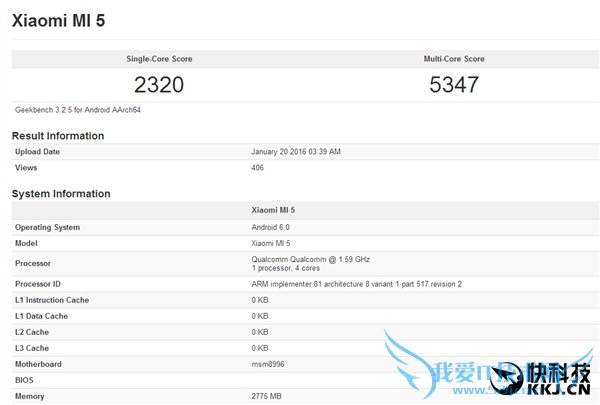
Task: Click the Geekbench 3.2.5 for Android AArch64 text
Action: [78, 110]
